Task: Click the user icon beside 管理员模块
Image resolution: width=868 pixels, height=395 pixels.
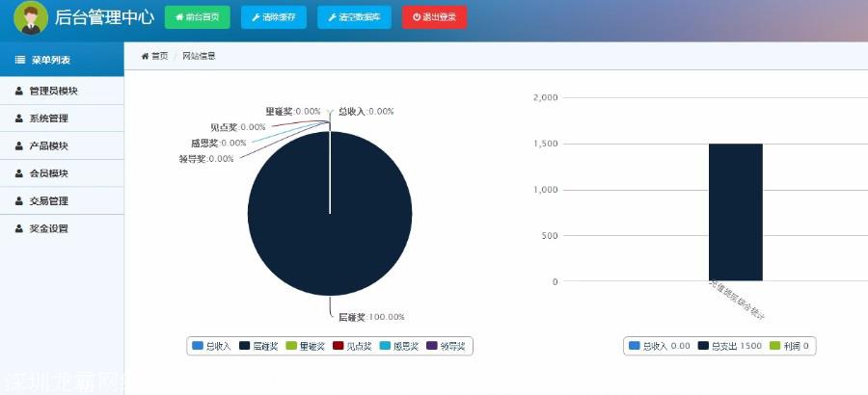Action: tap(19, 91)
